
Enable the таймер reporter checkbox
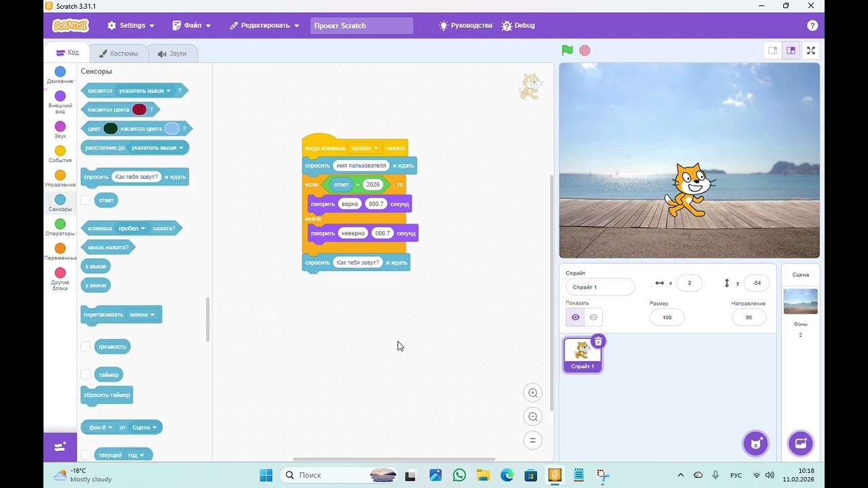(x=85, y=374)
